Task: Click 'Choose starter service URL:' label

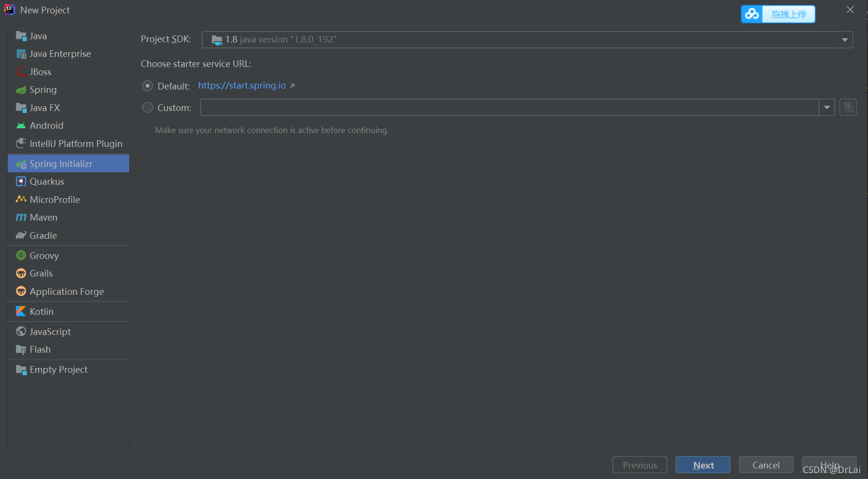Action: coord(196,64)
